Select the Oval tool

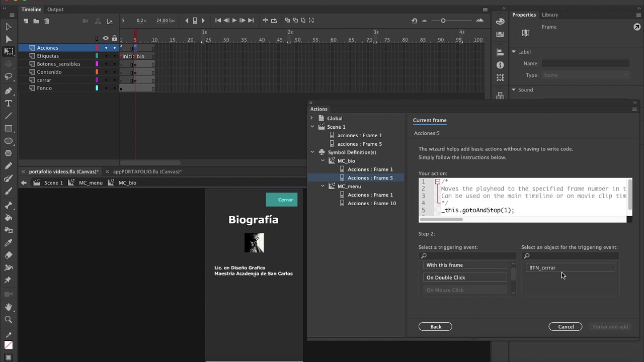(9, 141)
